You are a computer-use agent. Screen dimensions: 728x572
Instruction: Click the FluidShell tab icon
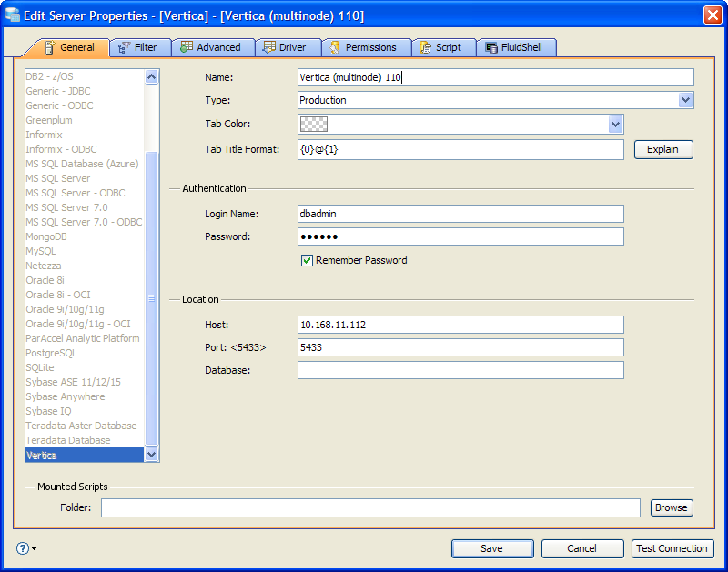click(x=491, y=47)
